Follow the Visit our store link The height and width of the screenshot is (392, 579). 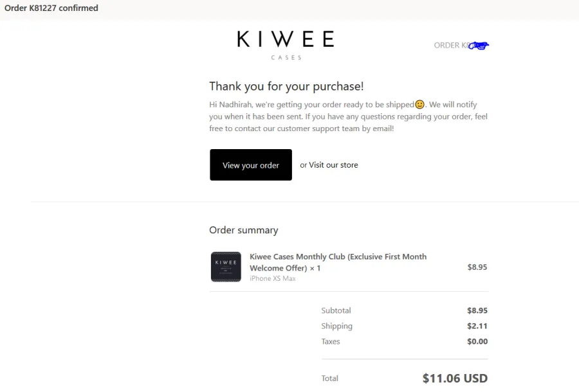(333, 165)
